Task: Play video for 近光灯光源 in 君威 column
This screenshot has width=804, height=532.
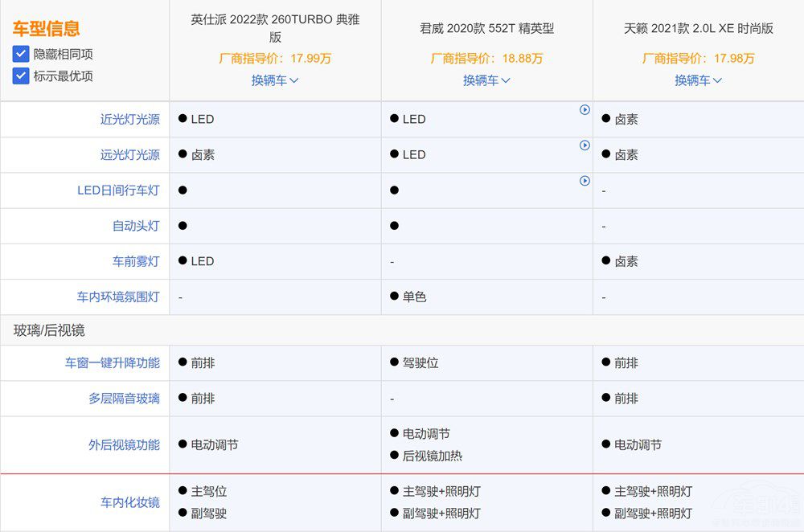Action: coord(585,110)
